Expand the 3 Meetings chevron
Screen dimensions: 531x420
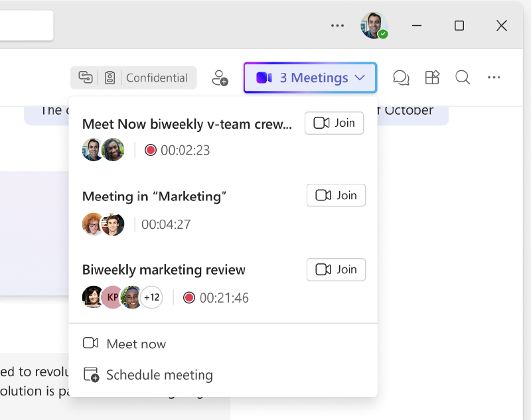click(x=360, y=78)
